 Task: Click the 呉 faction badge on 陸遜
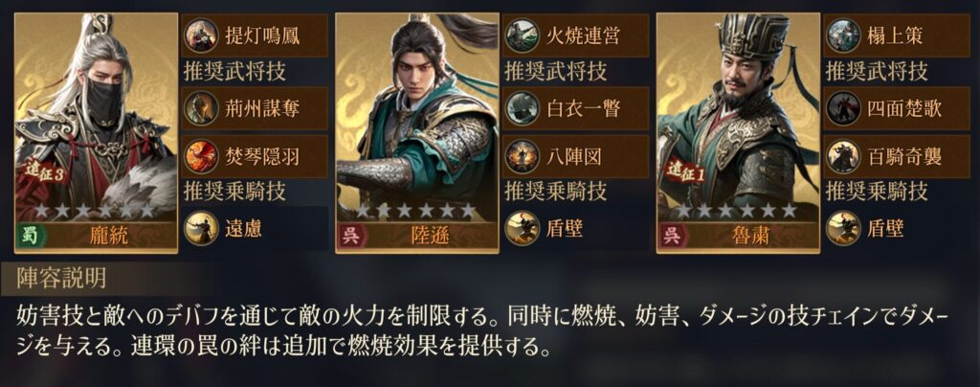(x=348, y=237)
